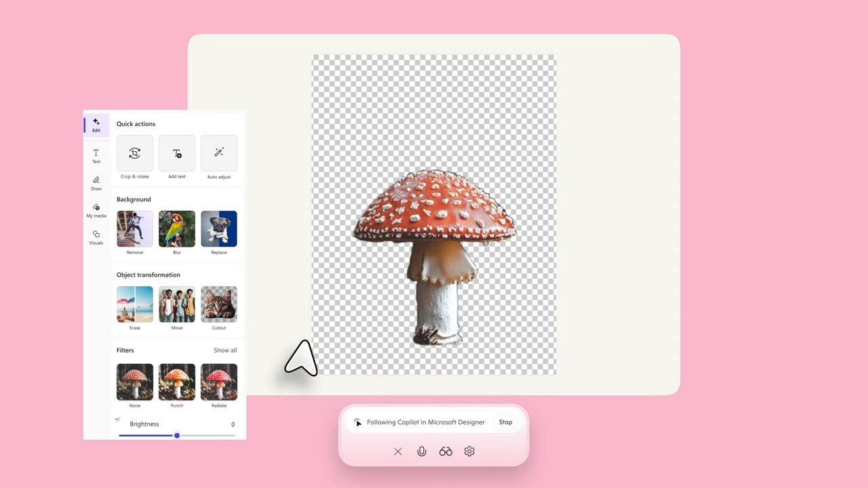Select the Draw tool in sidebar

(x=96, y=183)
